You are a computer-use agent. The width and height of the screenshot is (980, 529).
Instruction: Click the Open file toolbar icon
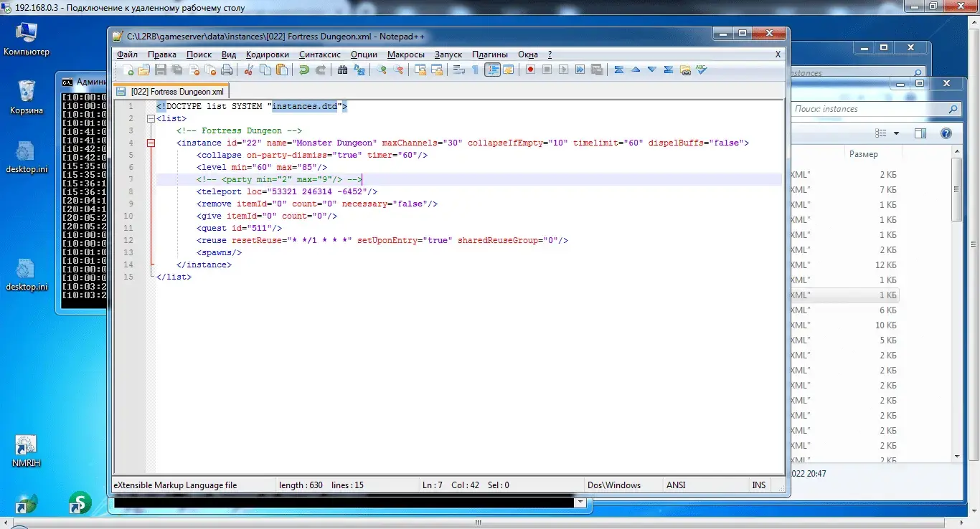point(143,70)
